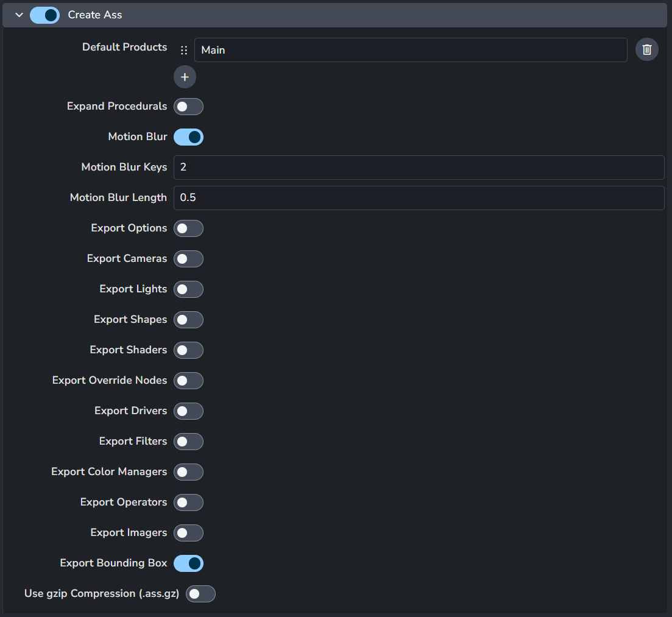Enable gzip compression for .ass.gz
This screenshot has height=617, width=672.
pos(200,594)
